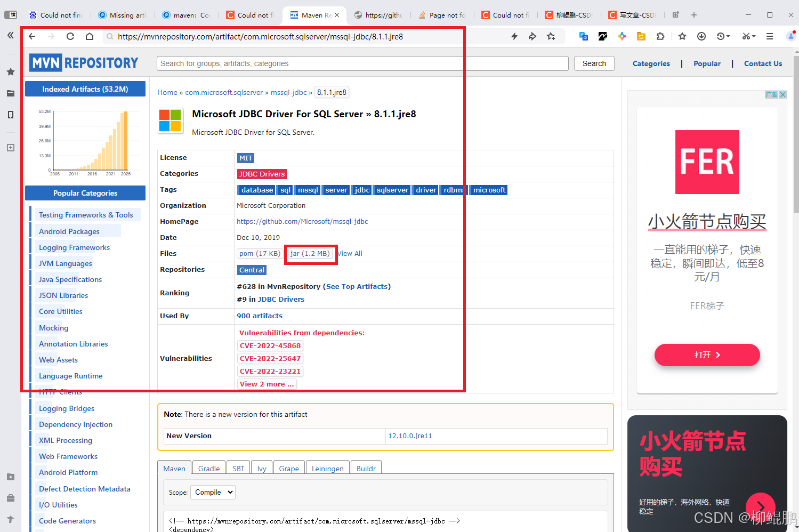Open the Popular header link

[x=707, y=63]
